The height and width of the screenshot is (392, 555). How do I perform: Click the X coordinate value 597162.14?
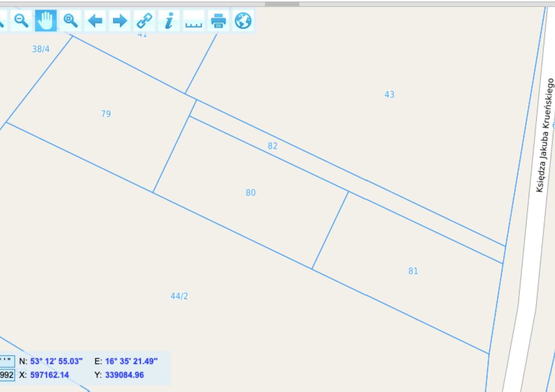(x=49, y=375)
